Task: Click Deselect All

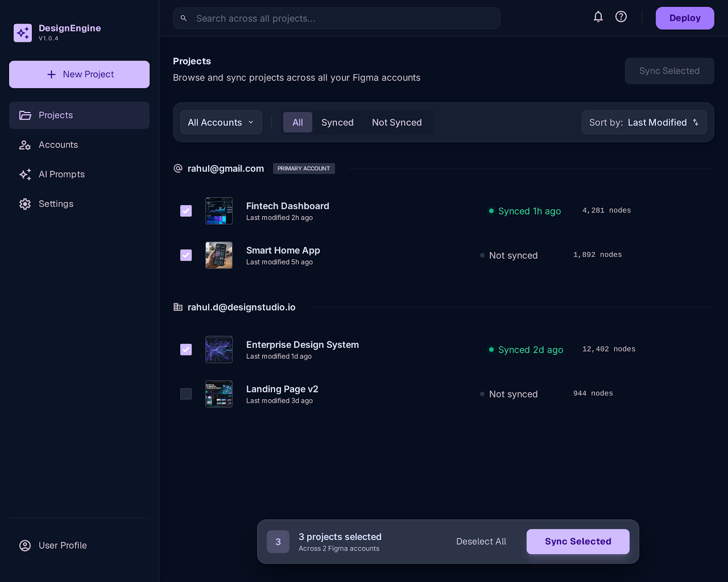Action: click(481, 542)
